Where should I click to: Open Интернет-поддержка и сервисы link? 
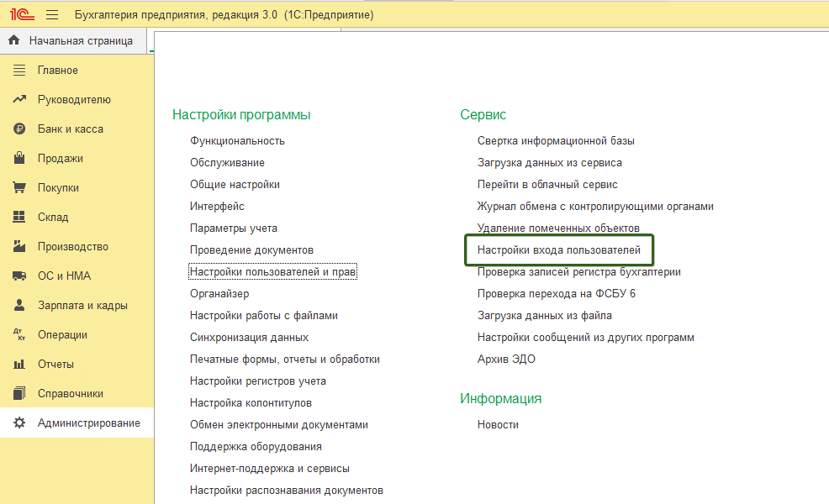click(x=270, y=468)
